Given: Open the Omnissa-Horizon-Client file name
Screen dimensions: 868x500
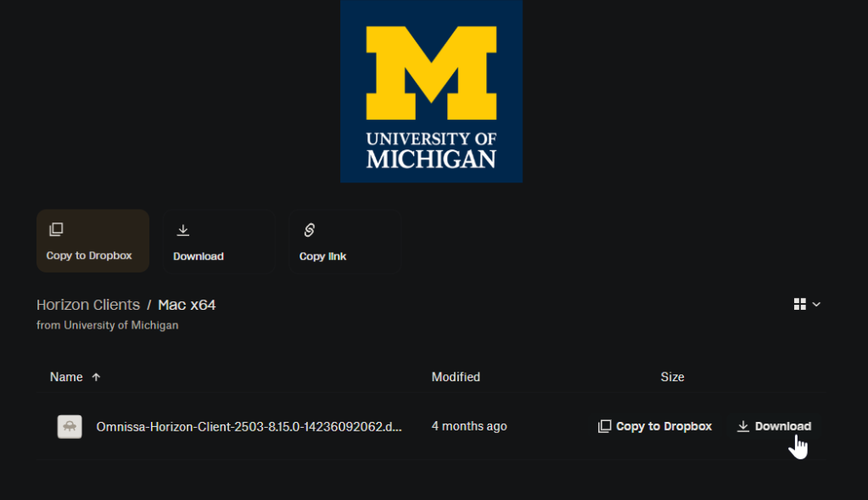Looking at the screenshot, I should click(x=249, y=426).
